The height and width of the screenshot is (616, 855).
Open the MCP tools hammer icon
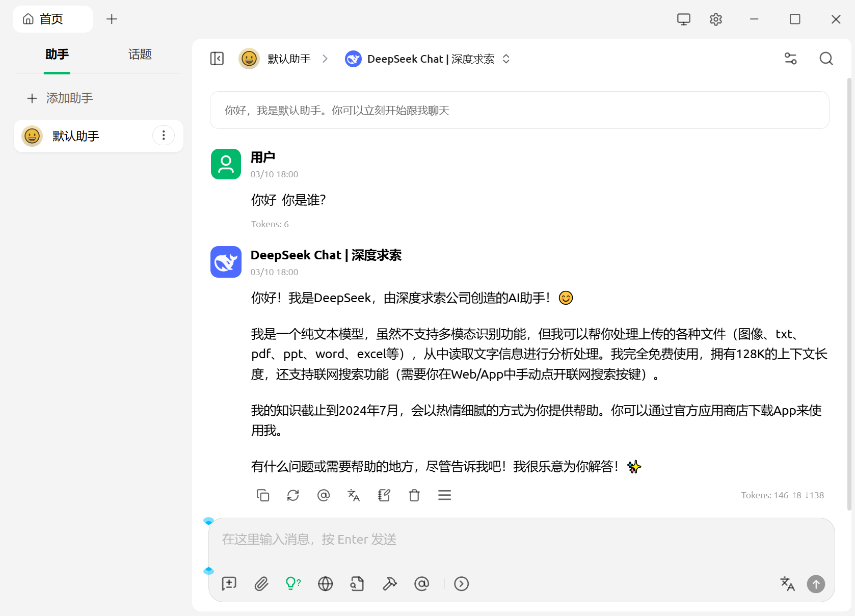pos(390,583)
